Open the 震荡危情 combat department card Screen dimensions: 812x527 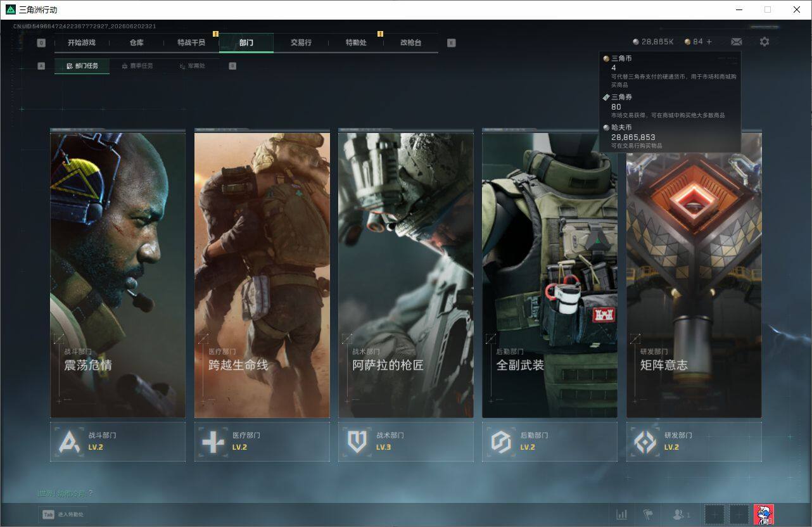(x=118, y=274)
